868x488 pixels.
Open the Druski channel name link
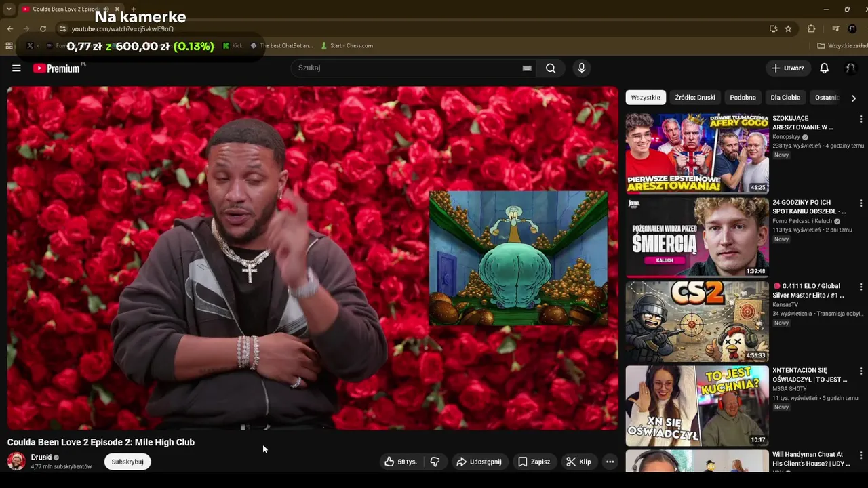41,457
